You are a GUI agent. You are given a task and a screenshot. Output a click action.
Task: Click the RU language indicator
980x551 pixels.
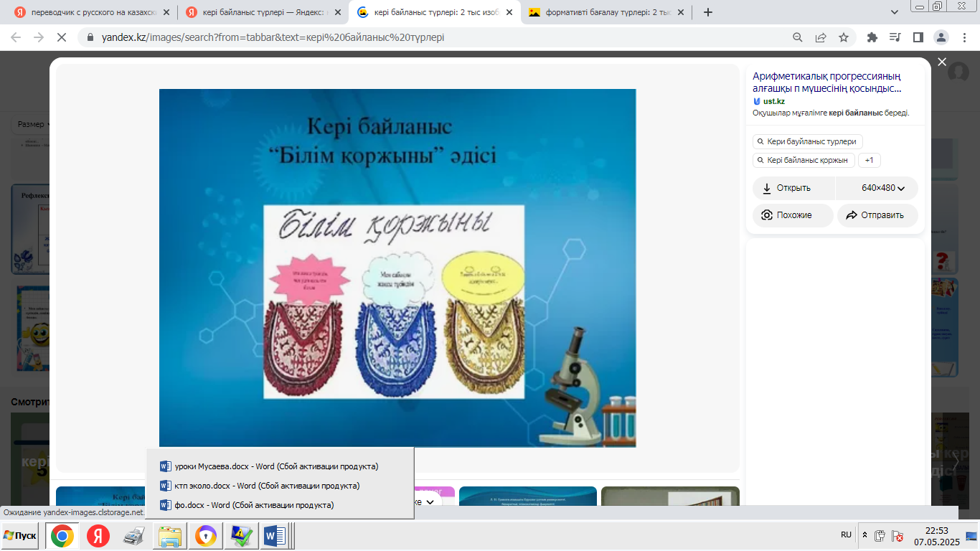tap(847, 535)
